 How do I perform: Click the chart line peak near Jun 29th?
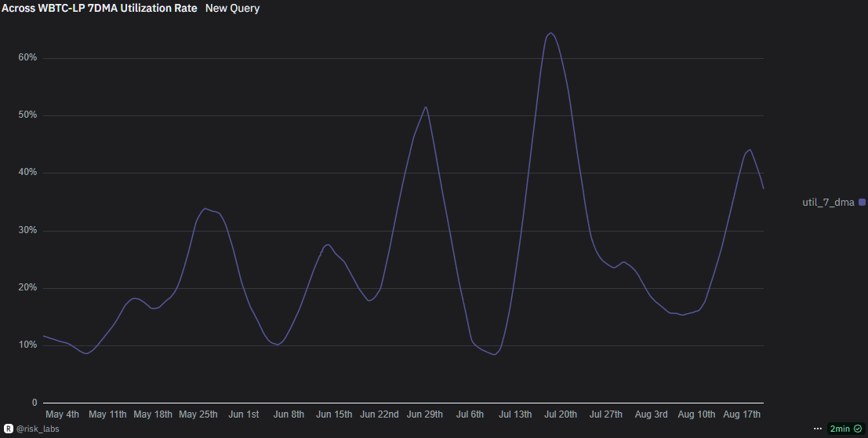point(425,107)
